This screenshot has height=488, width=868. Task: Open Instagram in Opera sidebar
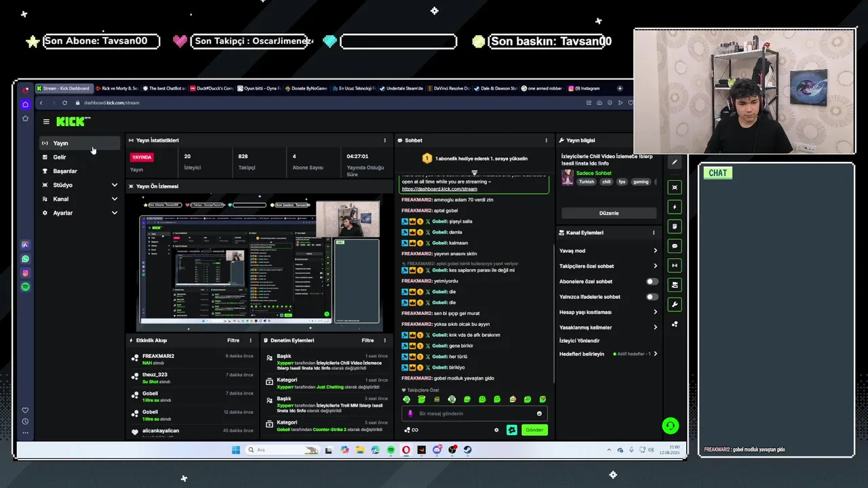25,273
